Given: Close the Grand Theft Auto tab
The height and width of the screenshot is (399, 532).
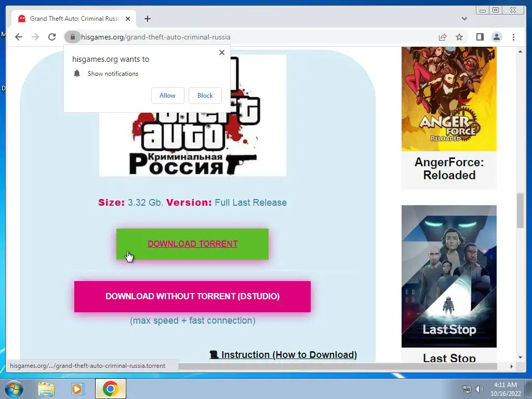Looking at the screenshot, I should pyautogui.click(x=128, y=19).
